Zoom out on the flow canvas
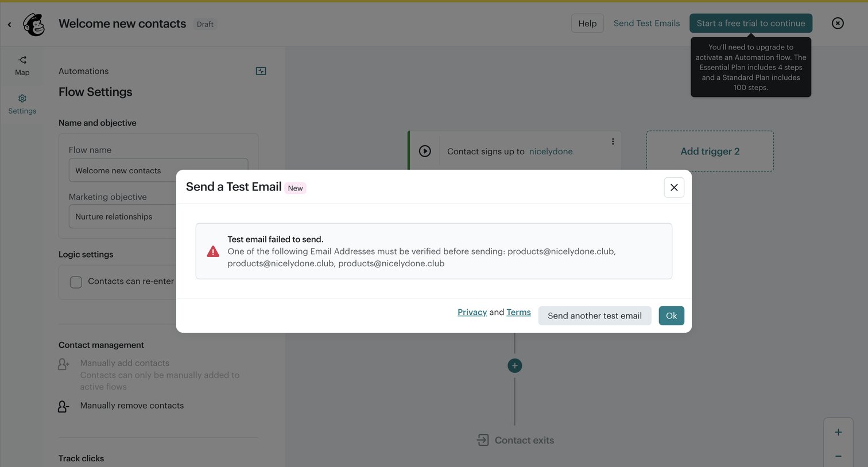Image resolution: width=868 pixels, height=467 pixels. tap(838, 456)
